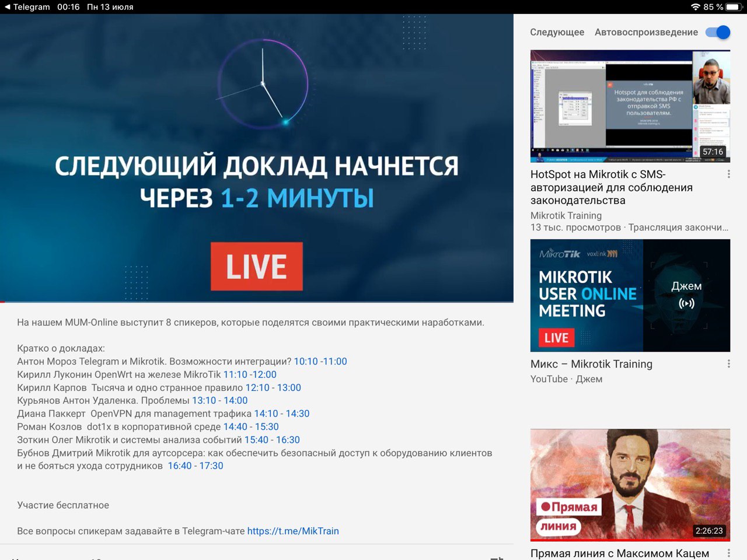Screen dimensions: 747x560
Task: Open the Прямая линия video thumbnail
Action: tap(630, 485)
